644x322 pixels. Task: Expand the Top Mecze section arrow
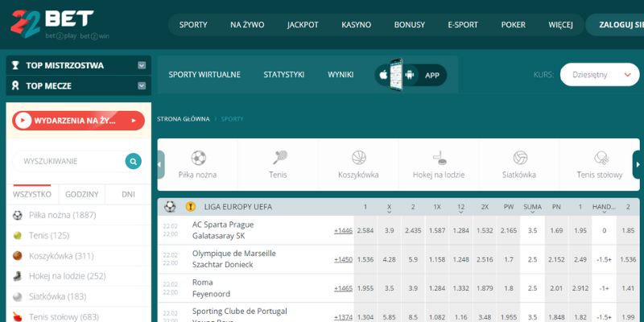142,86
